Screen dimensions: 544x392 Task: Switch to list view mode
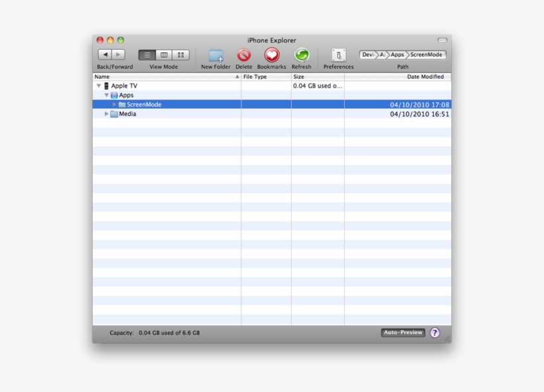[147, 55]
